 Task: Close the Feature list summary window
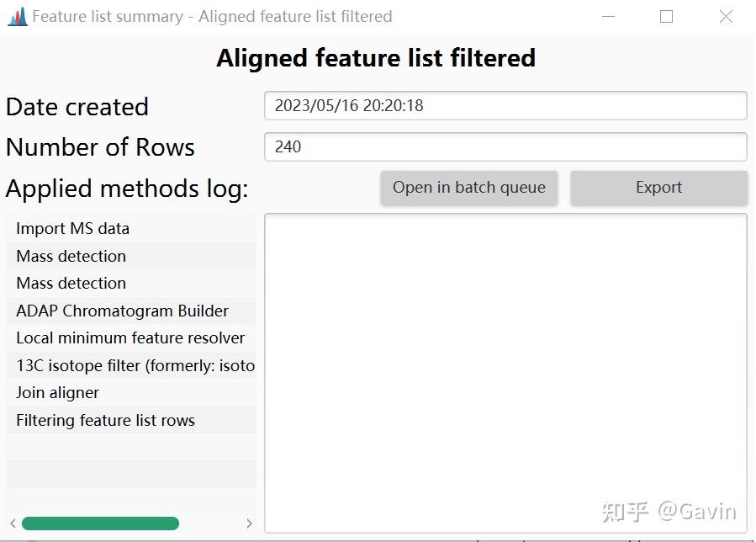click(x=726, y=16)
